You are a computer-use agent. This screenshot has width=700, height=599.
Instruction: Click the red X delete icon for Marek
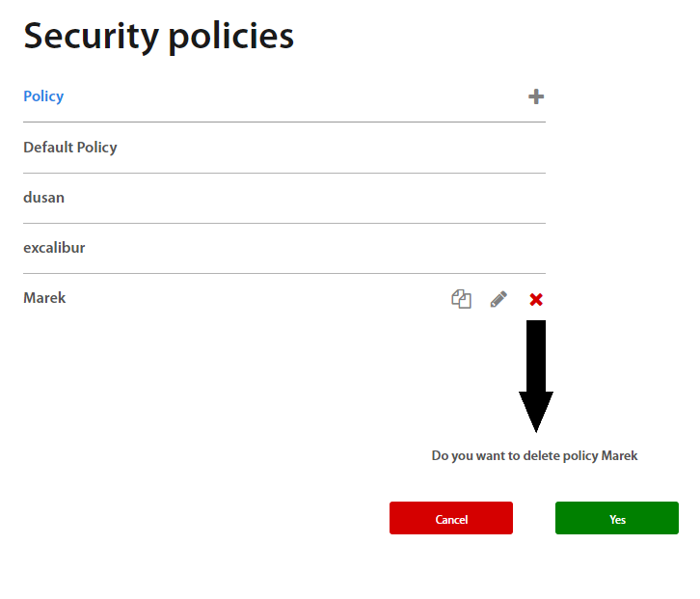[x=536, y=300]
